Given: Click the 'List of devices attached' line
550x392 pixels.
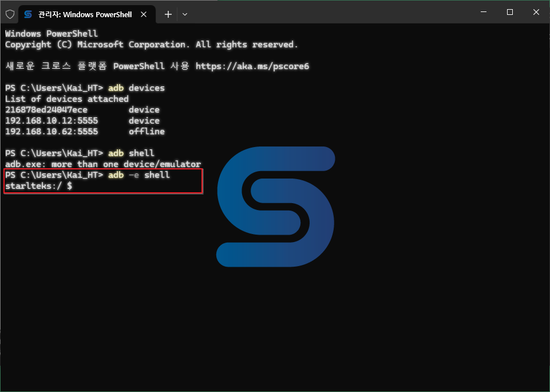Looking at the screenshot, I should click(x=67, y=99).
